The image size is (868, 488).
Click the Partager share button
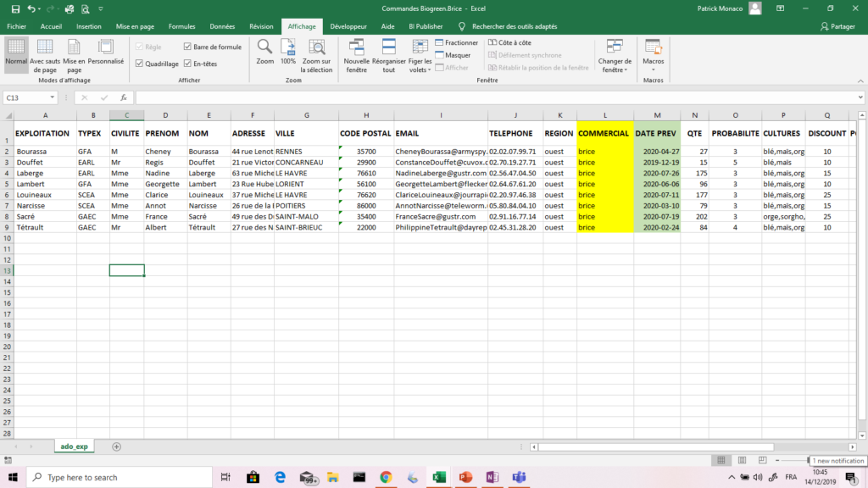tap(837, 26)
